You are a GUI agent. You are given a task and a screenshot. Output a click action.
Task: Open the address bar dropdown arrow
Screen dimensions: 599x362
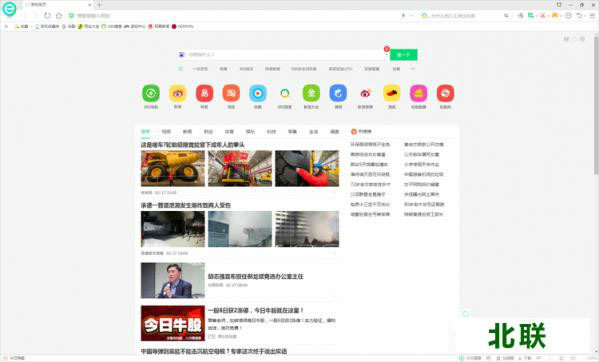tap(411, 16)
